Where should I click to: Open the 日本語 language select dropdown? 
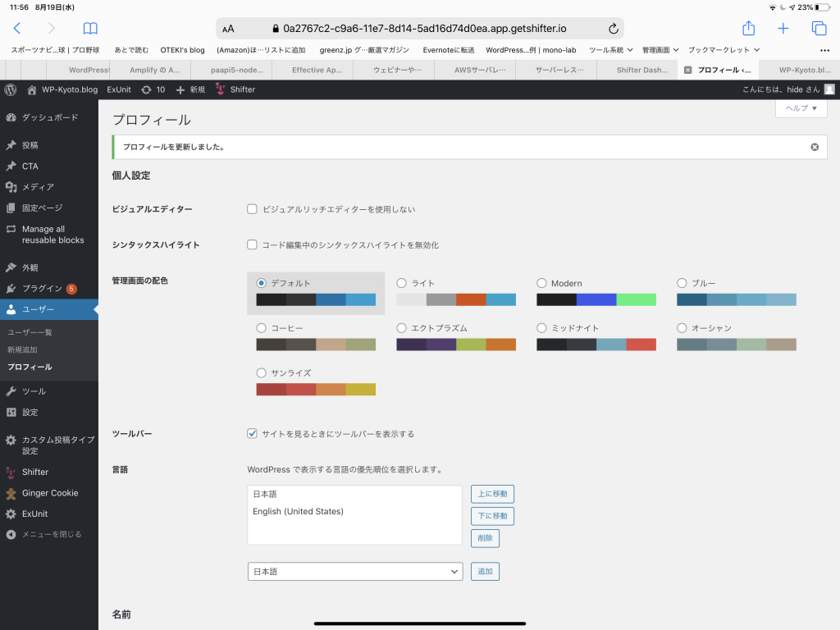pyautogui.click(x=354, y=571)
